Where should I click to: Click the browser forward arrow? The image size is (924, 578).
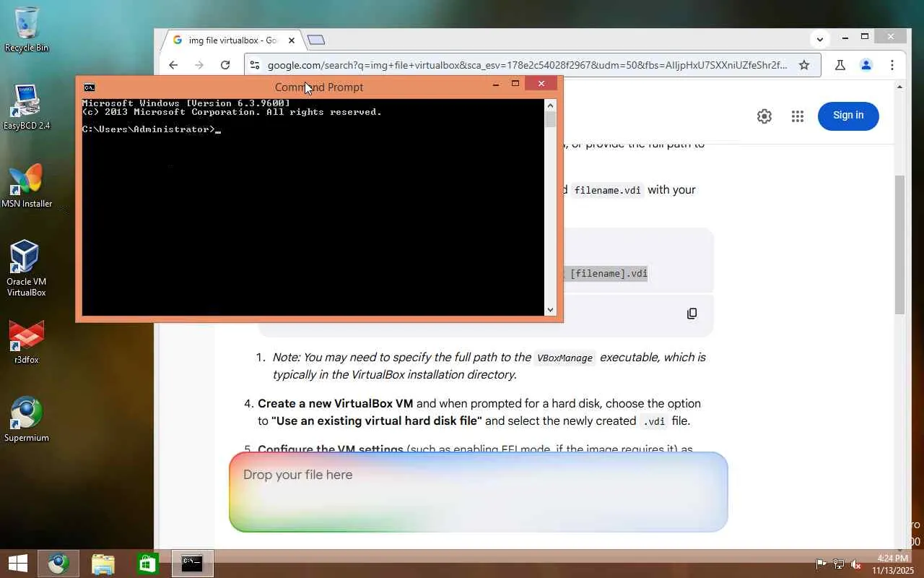click(x=199, y=65)
